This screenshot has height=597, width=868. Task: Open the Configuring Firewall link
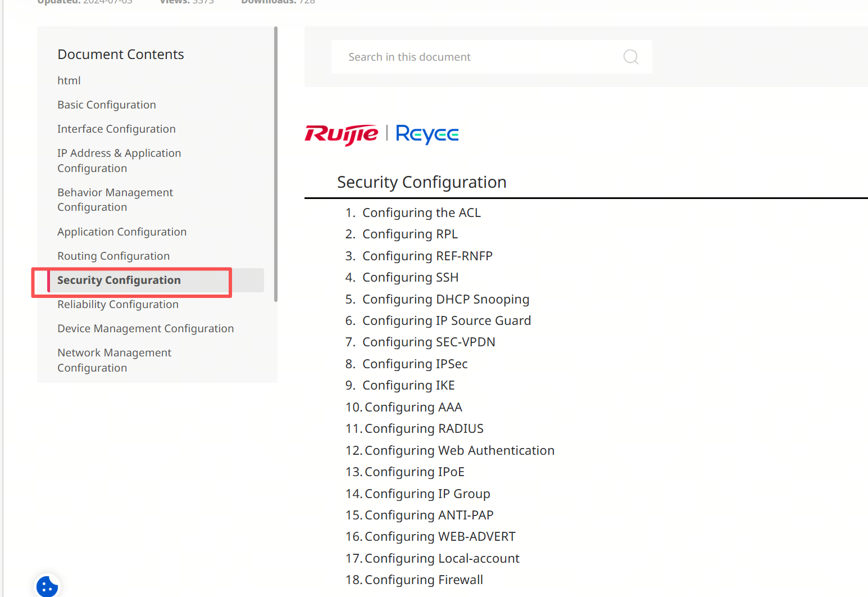424,580
